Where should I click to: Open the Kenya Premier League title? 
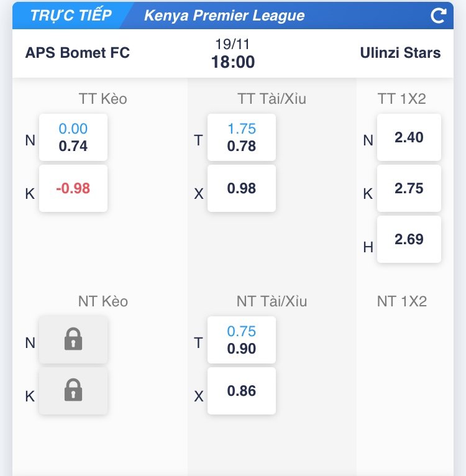pos(224,16)
